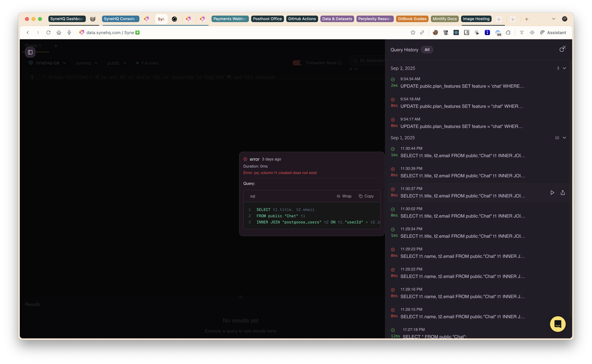Toggle the sidebar panel icon

coord(30,52)
